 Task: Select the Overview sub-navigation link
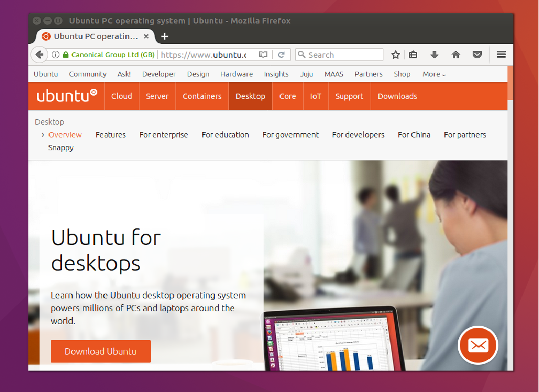tap(65, 135)
